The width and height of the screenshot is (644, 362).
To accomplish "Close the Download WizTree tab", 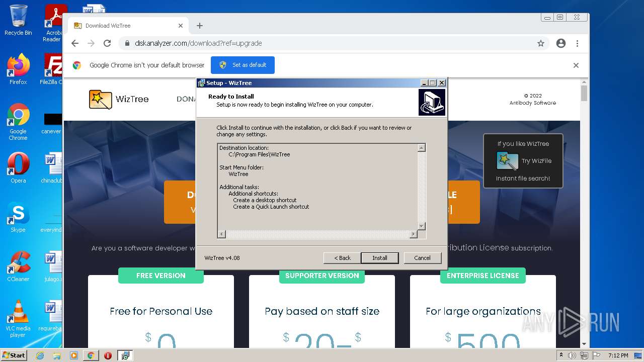I will click(181, 26).
